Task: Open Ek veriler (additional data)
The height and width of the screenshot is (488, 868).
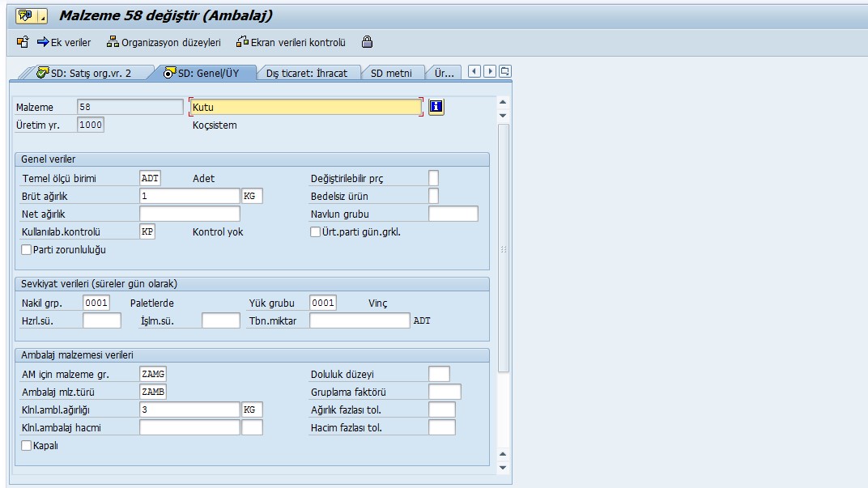Action: (x=64, y=42)
